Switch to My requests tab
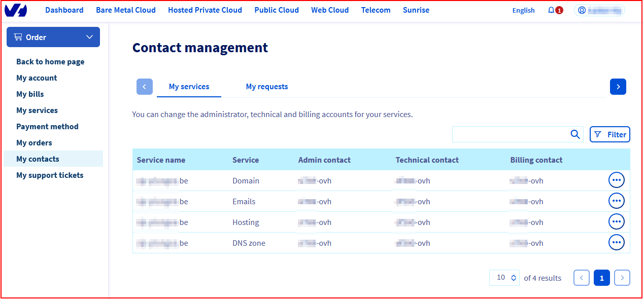644x300 pixels. click(x=266, y=87)
